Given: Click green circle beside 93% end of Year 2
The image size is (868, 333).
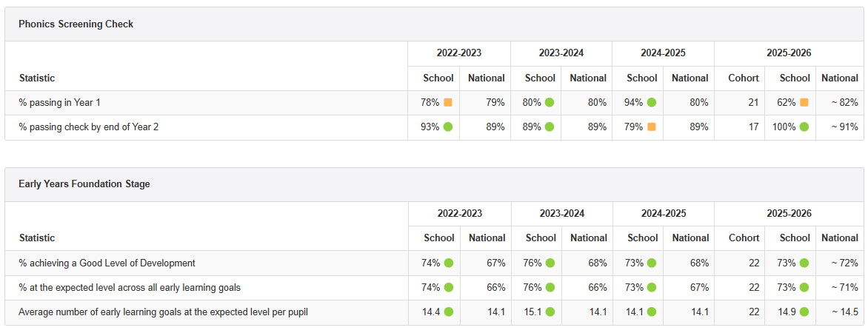Looking at the screenshot, I should (448, 127).
